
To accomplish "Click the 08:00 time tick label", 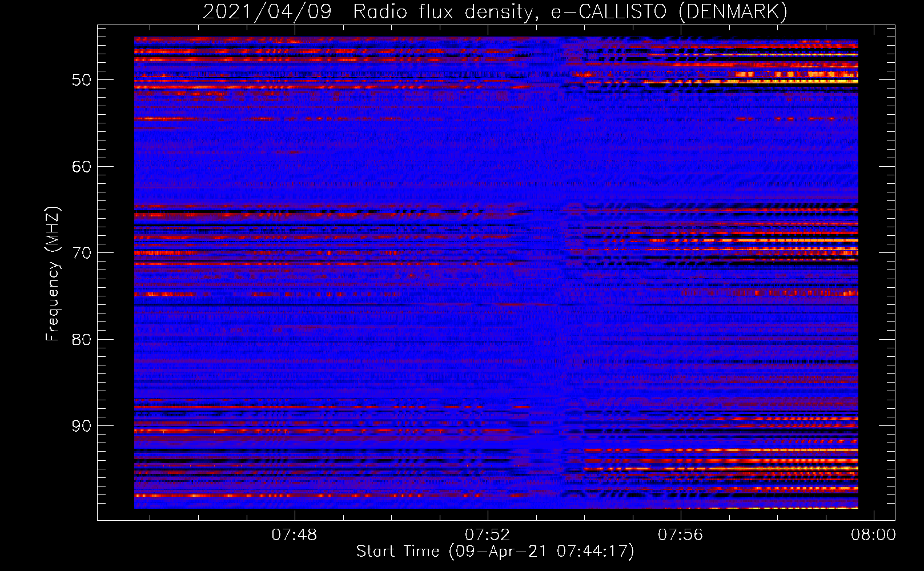I will (x=873, y=535).
